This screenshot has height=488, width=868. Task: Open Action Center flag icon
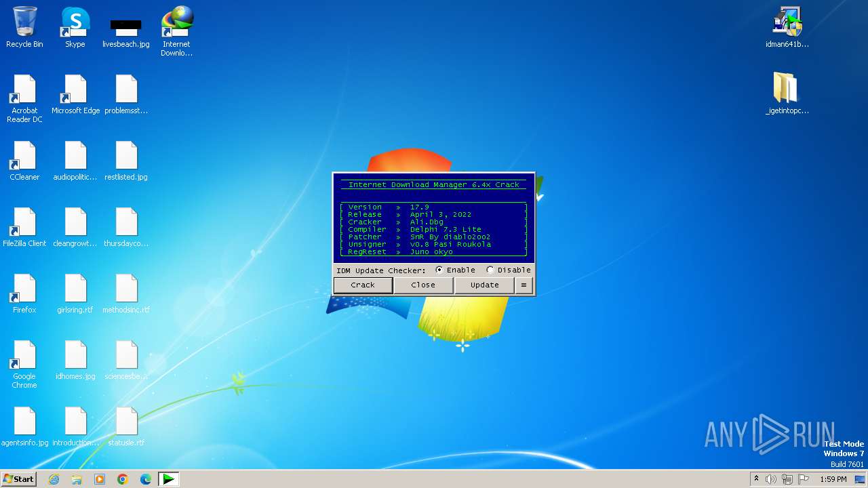click(x=804, y=479)
